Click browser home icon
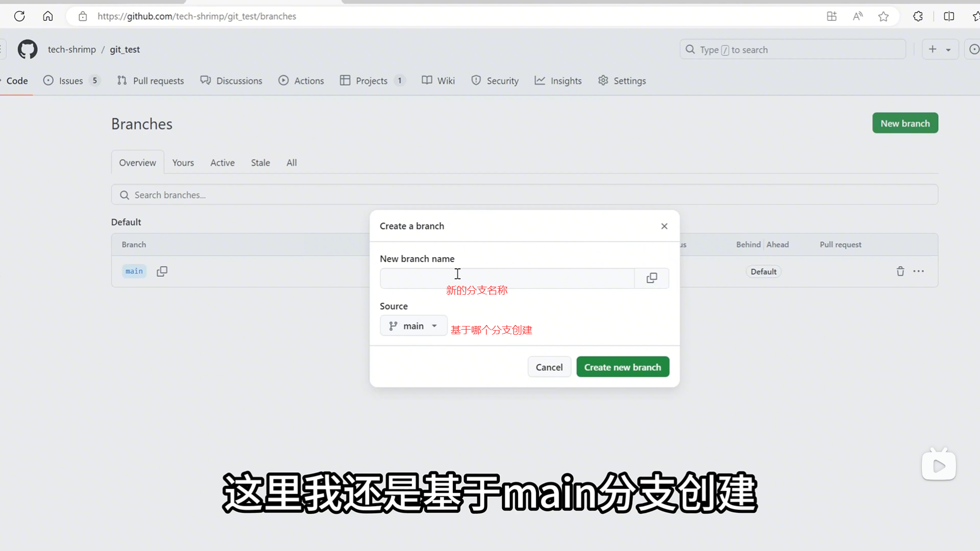Image resolution: width=980 pixels, height=551 pixels. (48, 16)
